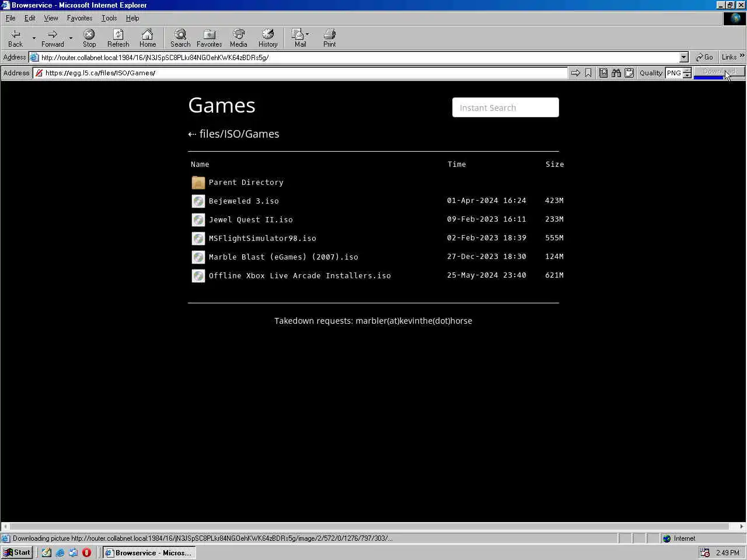Image resolution: width=747 pixels, height=560 pixels.
Task: Click the Browservice binoculars find icon
Action: coord(616,73)
